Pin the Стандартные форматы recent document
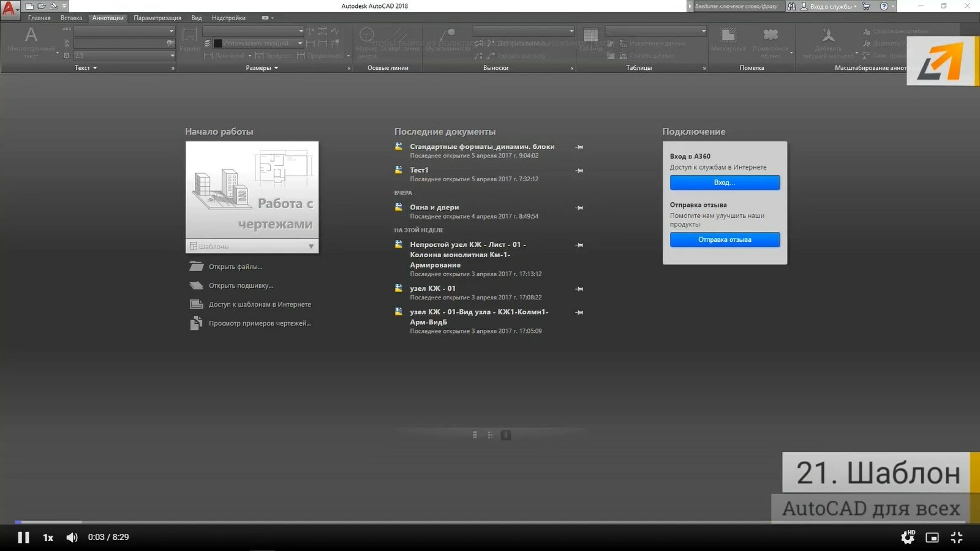The image size is (980, 551). pyautogui.click(x=579, y=148)
